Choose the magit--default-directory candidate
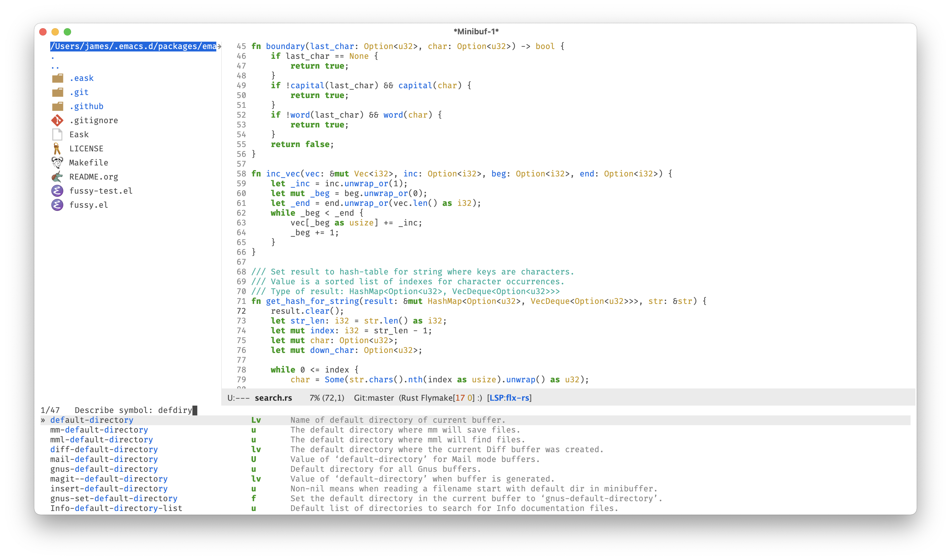Viewport: 951px width, 560px height. pos(109,479)
